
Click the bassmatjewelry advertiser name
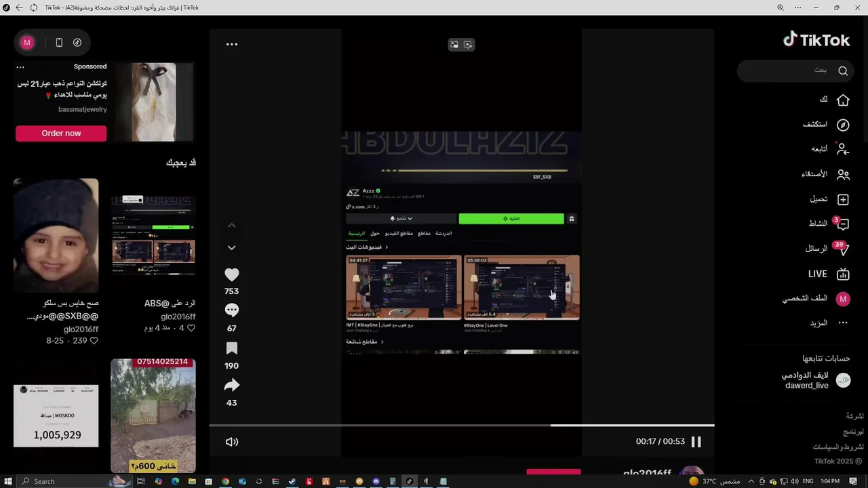83,109
